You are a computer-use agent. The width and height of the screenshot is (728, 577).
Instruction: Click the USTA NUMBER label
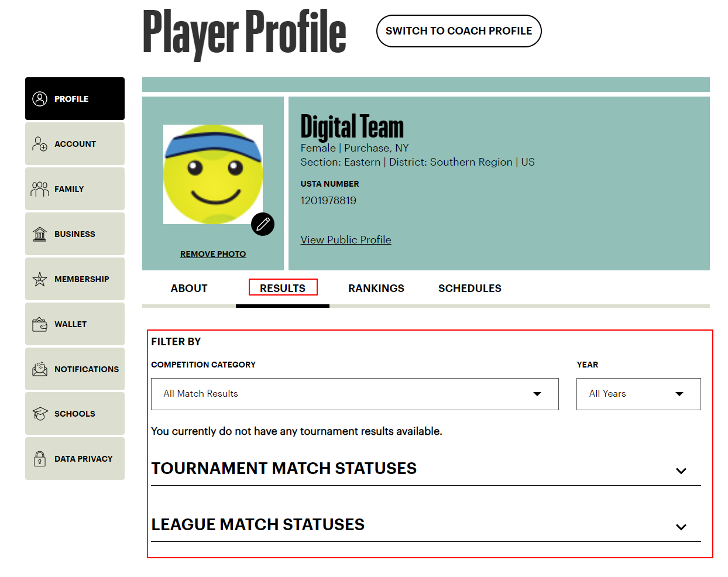330,184
